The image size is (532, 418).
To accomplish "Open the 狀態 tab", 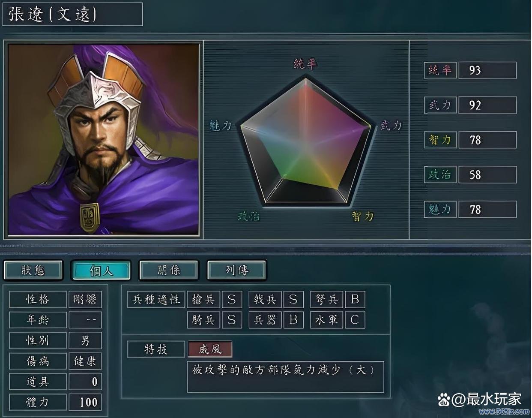I will 33,270.
